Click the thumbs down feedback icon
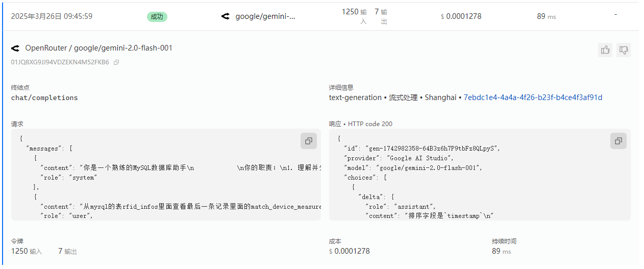 tap(624, 50)
